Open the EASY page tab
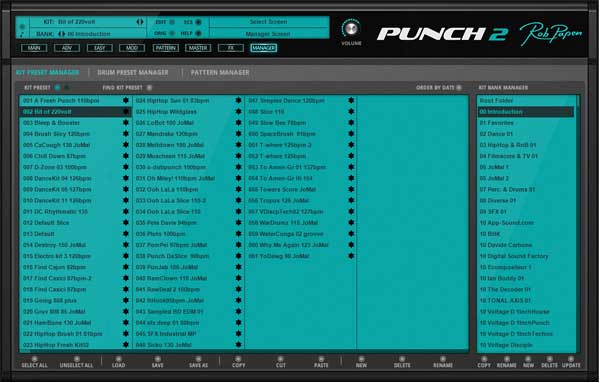 pyautogui.click(x=99, y=48)
